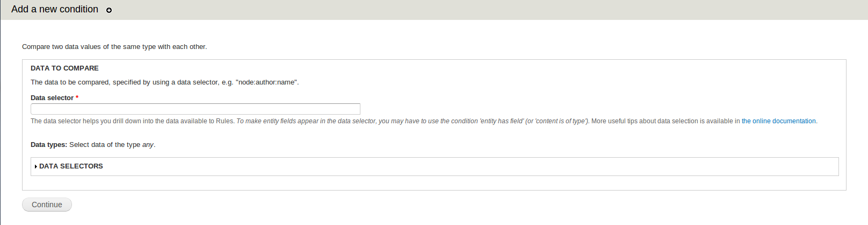Focus the Data selector text field
The image size is (868, 225).
point(195,109)
